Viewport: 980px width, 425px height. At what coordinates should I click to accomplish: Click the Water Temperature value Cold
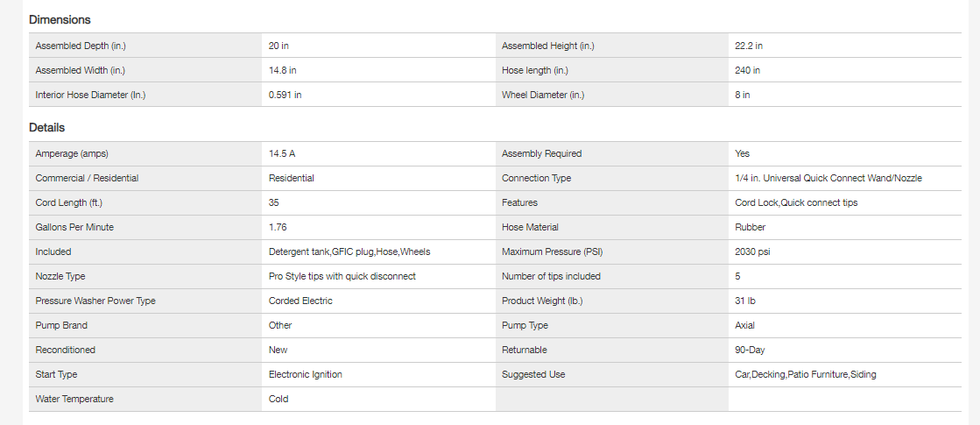(278, 399)
